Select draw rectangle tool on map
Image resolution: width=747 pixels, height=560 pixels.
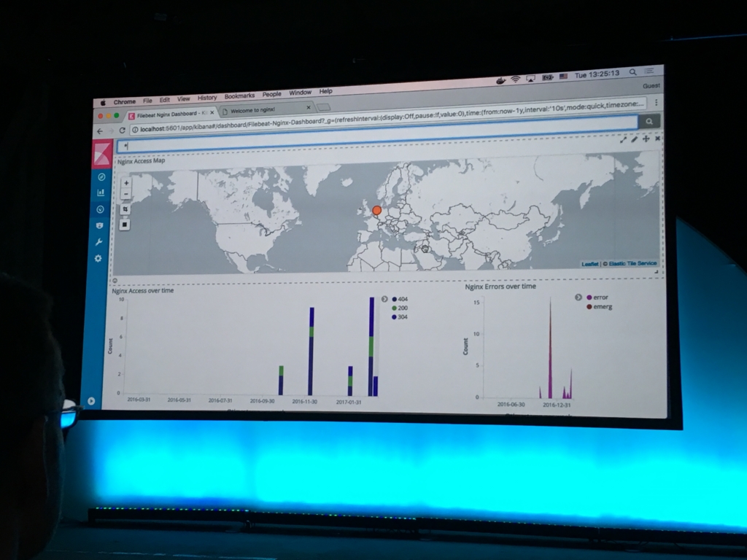[125, 225]
